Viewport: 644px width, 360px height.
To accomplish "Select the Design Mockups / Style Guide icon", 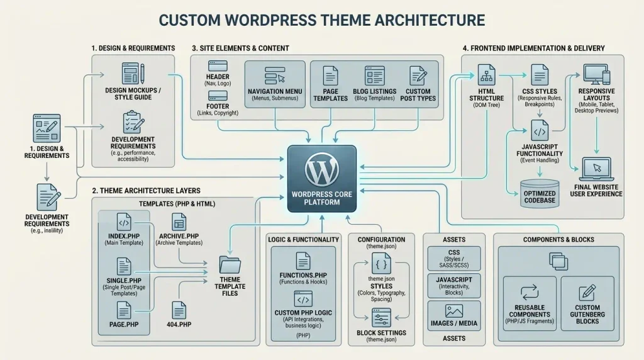I will point(133,74).
